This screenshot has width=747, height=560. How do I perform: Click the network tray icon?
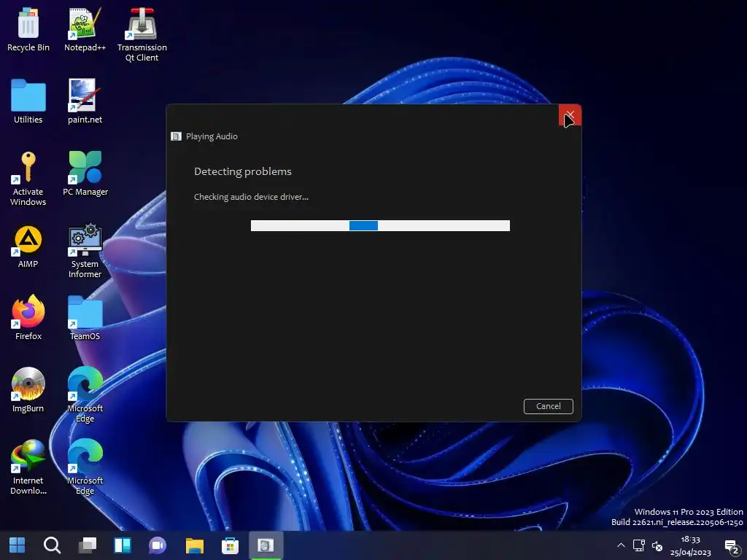tap(639, 545)
